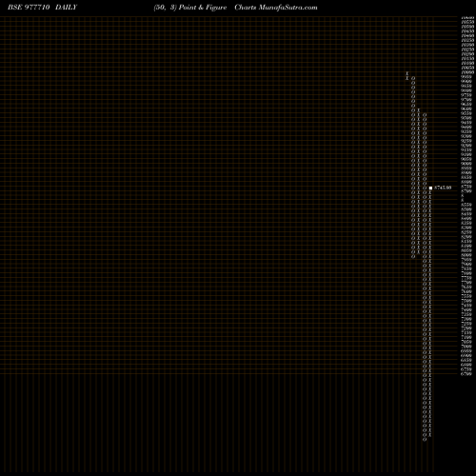476x476 pixels.
Task: Click the 8745 current price label
Action: pos(443,188)
